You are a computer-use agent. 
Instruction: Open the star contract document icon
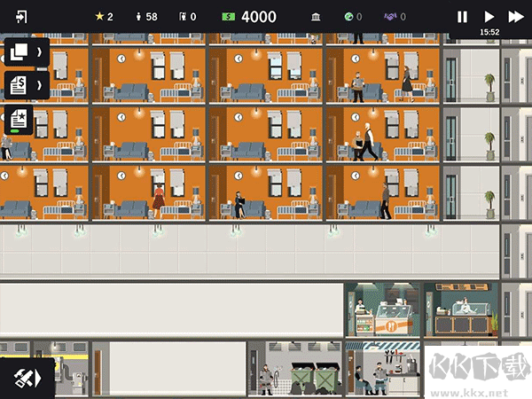[19, 120]
